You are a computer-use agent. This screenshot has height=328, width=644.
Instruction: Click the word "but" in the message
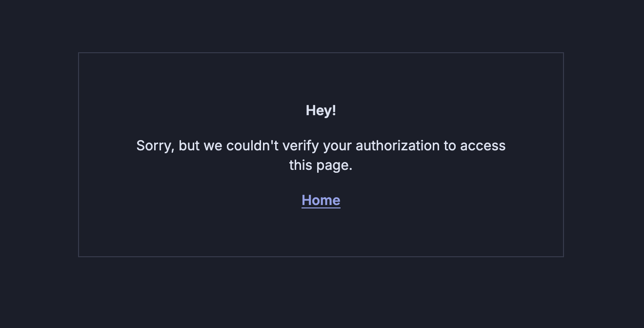[189, 146]
